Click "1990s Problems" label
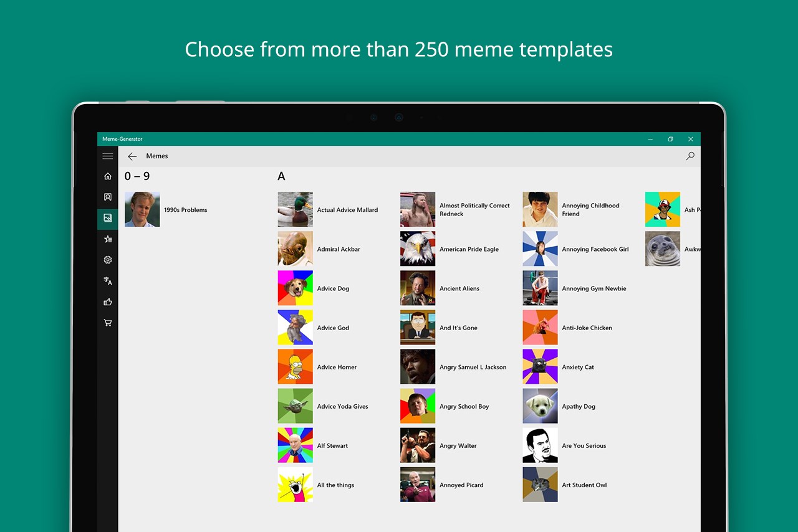798x532 pixels. point(186,210)
